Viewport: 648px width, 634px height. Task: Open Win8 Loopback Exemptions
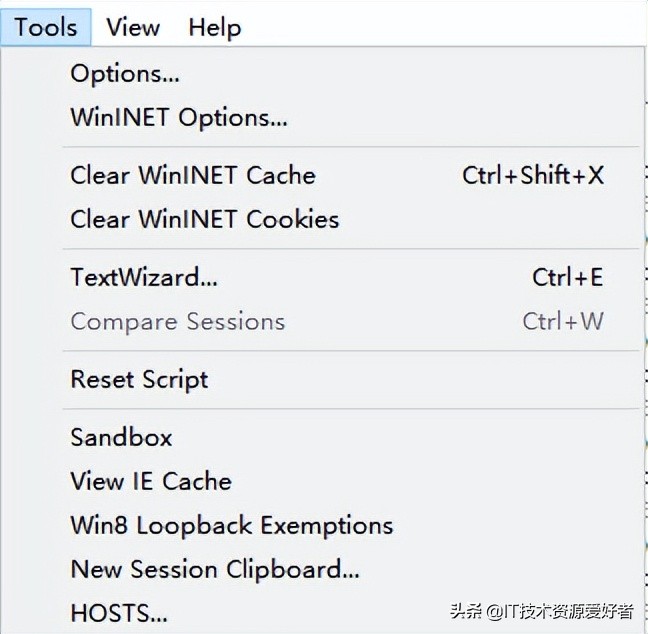(x=231, y=526)
